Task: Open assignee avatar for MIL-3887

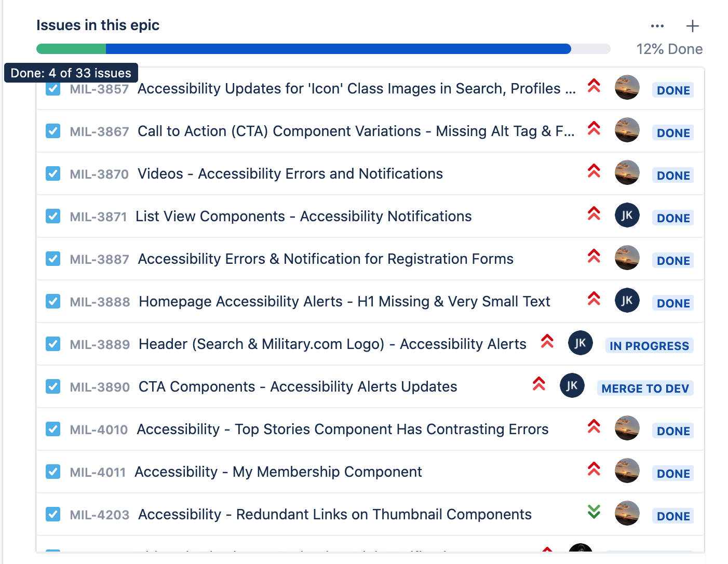Action: (627, 258)
